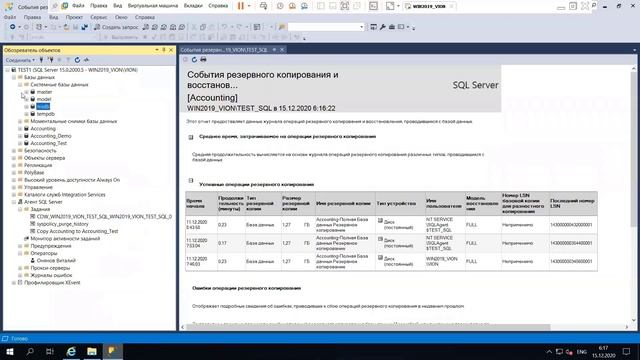Collapse the 'Задания' node
This screenshot has width=640, height=360.
coord(20,209)
